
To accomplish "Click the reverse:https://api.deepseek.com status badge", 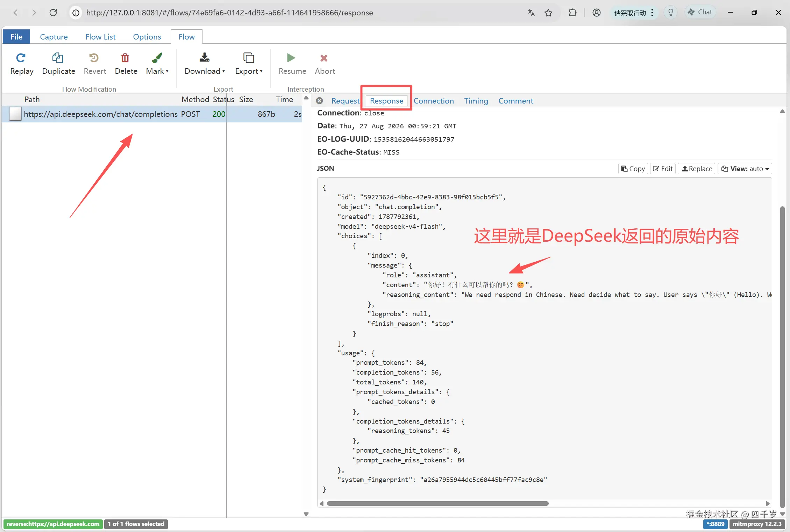I will pos(53,524).
